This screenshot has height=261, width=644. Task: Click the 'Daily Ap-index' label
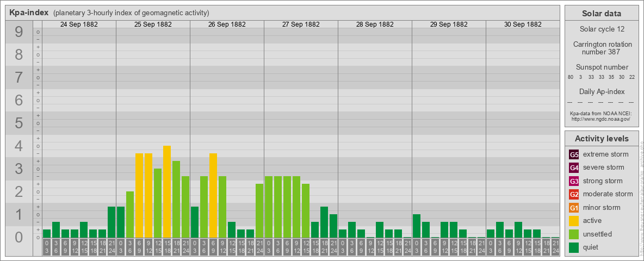602,91
